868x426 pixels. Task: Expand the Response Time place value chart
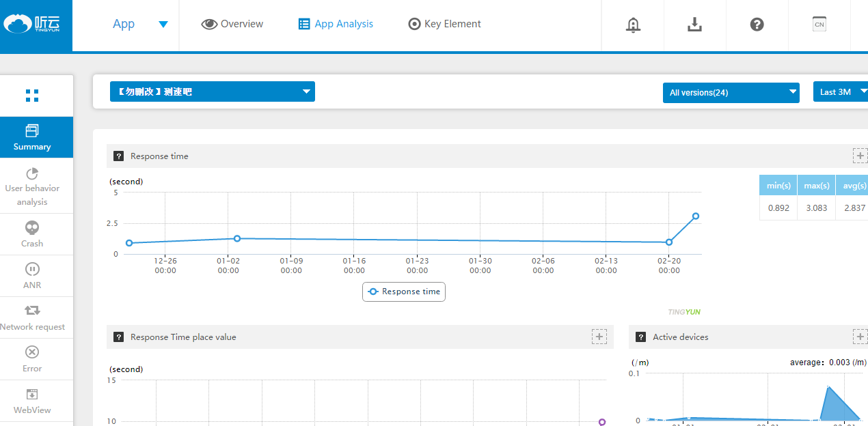tap(599, 337)
